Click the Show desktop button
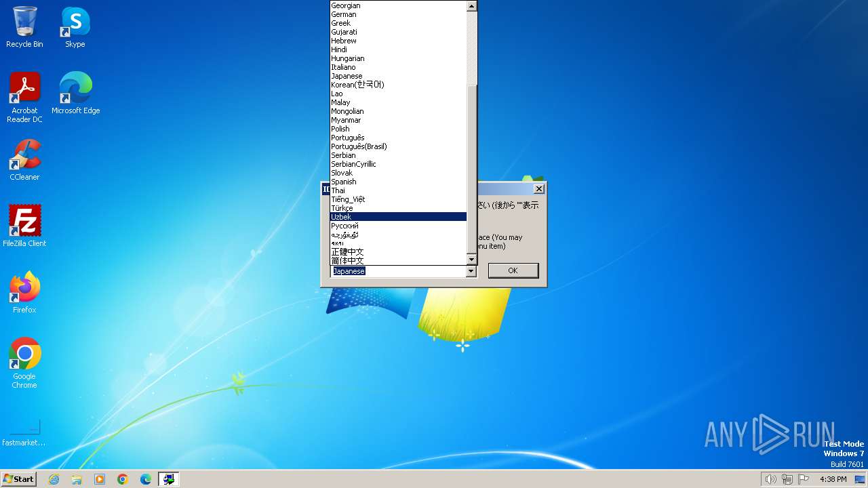The width and height of the screenshot is (868, 488). click(860, 479)
